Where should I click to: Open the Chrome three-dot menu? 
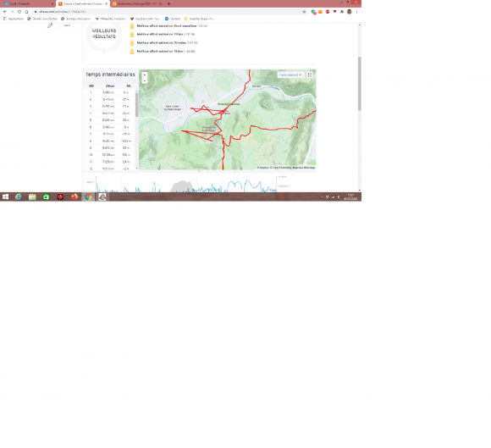(356, 12)
